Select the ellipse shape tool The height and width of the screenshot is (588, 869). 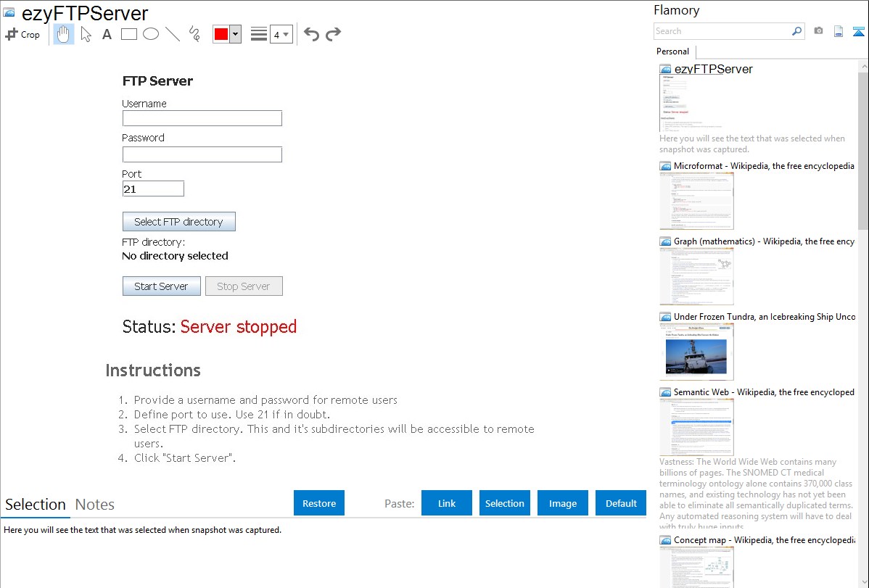pyautogui.click(x=150, y=34)
